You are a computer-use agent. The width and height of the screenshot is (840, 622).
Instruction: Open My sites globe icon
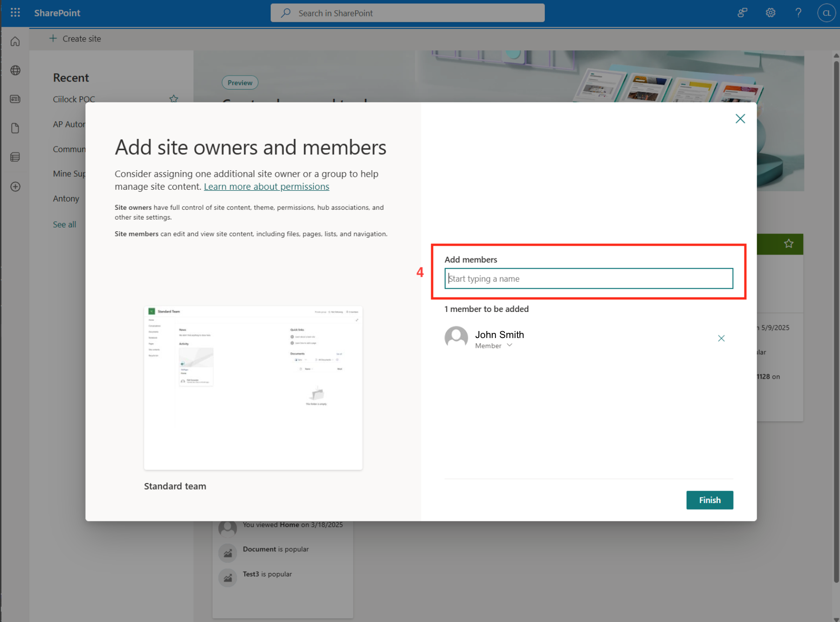[x=15, y=70]
